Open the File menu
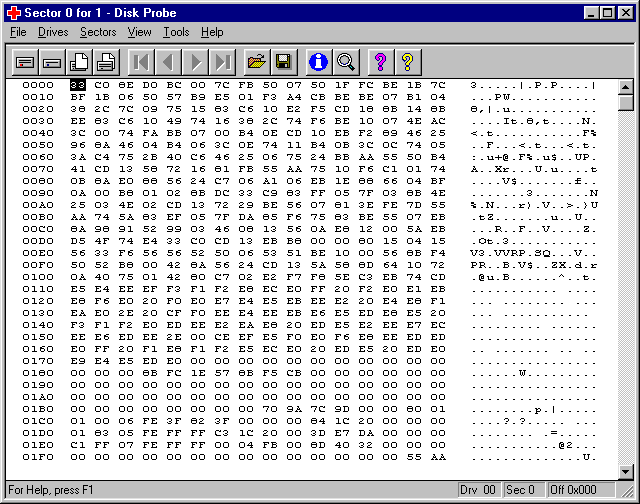 point(18,32)
